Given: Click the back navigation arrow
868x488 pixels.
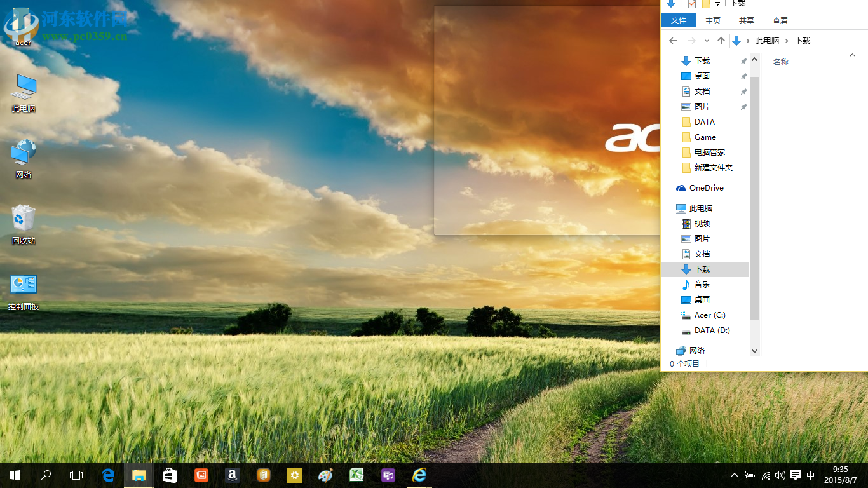Looking at the screenshot, I should click(x=672, y=40).
